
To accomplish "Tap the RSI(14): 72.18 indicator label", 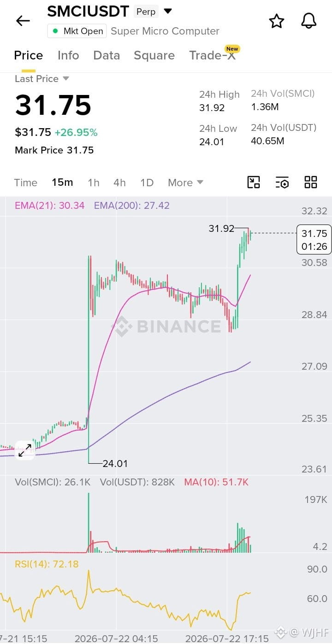I will (x=47, y=564).
